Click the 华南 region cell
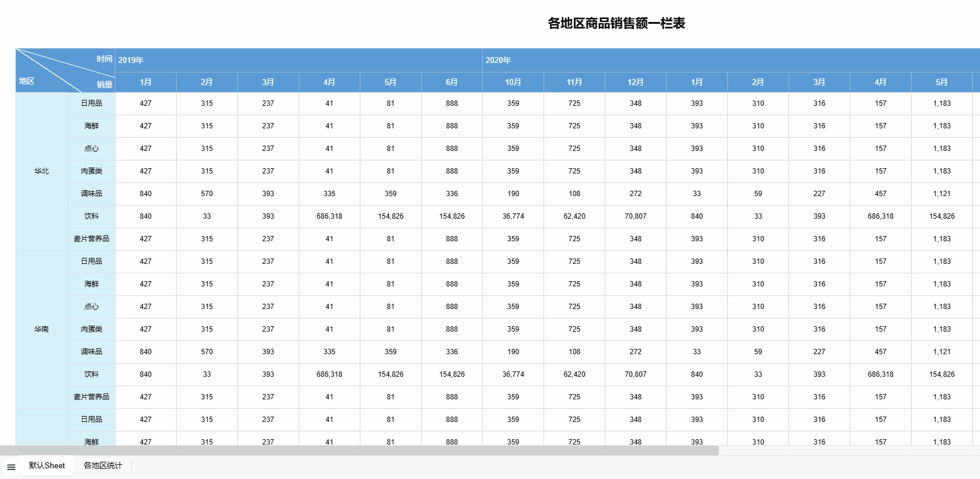This screenshot has height=479, width=980. pyautogui.click(x=42, y=329)
